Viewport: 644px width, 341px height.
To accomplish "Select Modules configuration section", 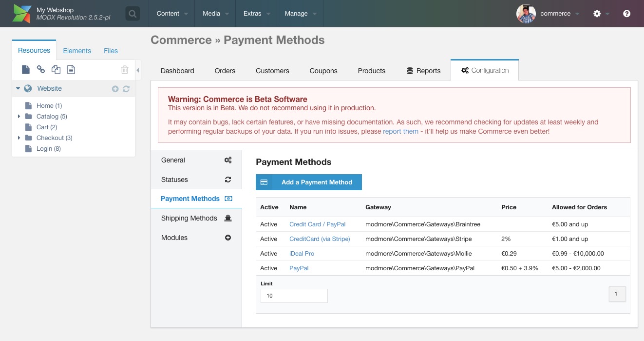I will (196, 238).
